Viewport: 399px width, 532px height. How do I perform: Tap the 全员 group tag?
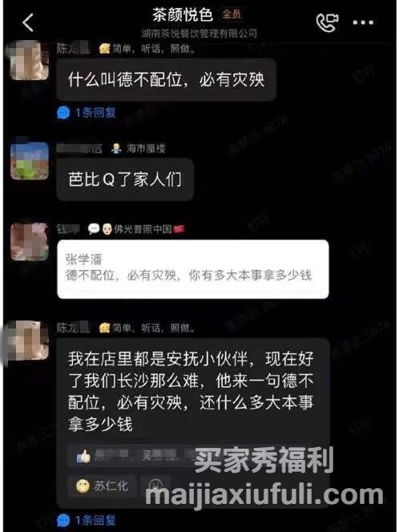(x=232, y=14)
